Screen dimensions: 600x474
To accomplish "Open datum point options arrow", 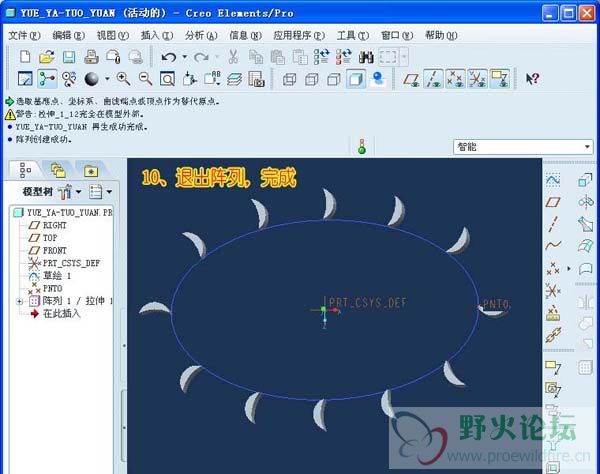I will [x=569, y=269].
